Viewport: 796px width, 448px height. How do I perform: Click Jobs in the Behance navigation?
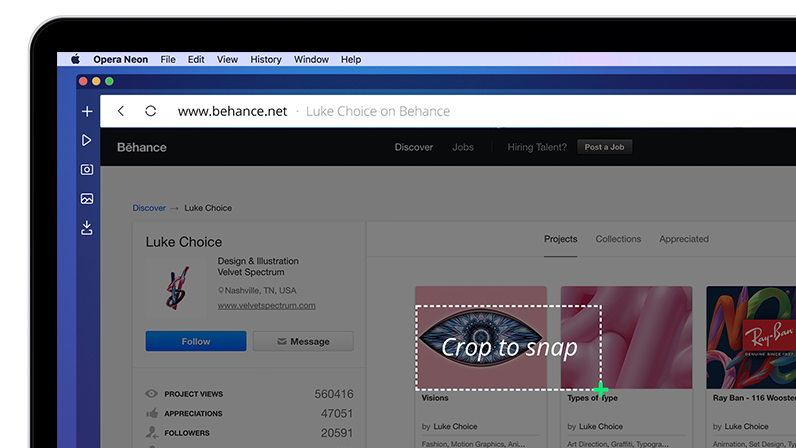463,147
